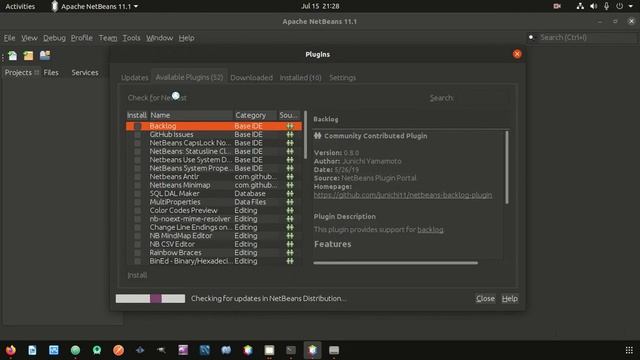Image resolution: width=640 pixels, height=360 pixels.
Task: Switch to the Updates tab
Action: point(135,78)
